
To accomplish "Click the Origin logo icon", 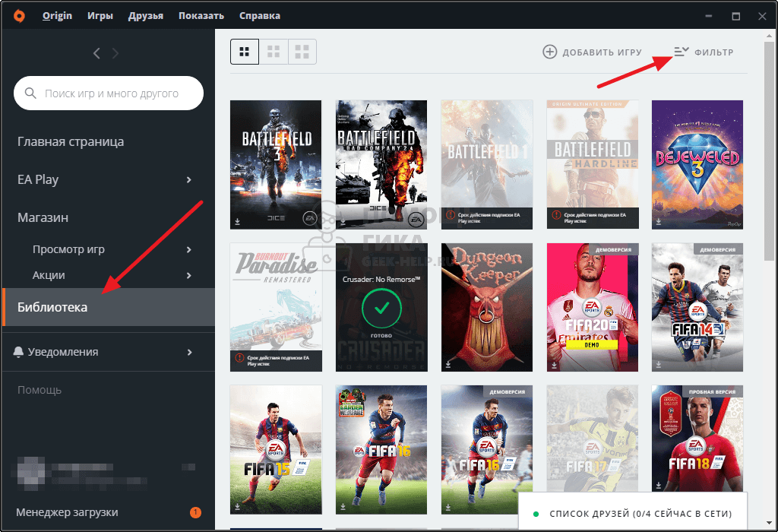I will coord(19,16).
